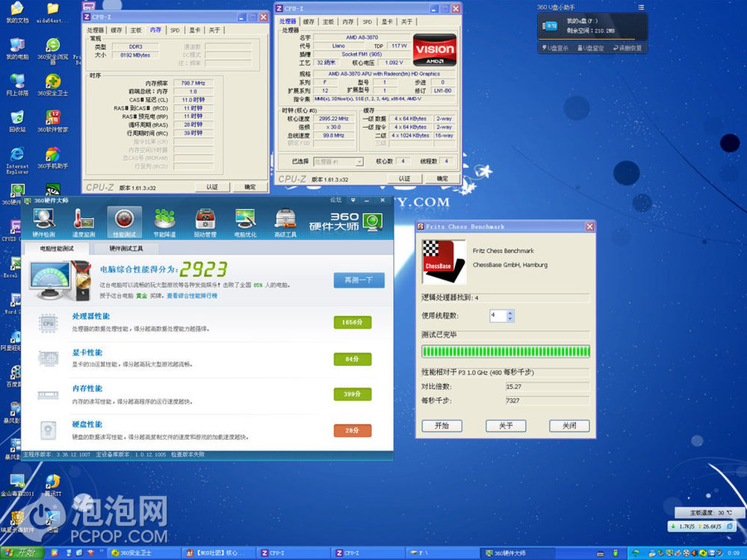Click the 核心速度 value 2995.22 MHz
747x560 pixels.
pyautogui.click(x=334, y=119)
